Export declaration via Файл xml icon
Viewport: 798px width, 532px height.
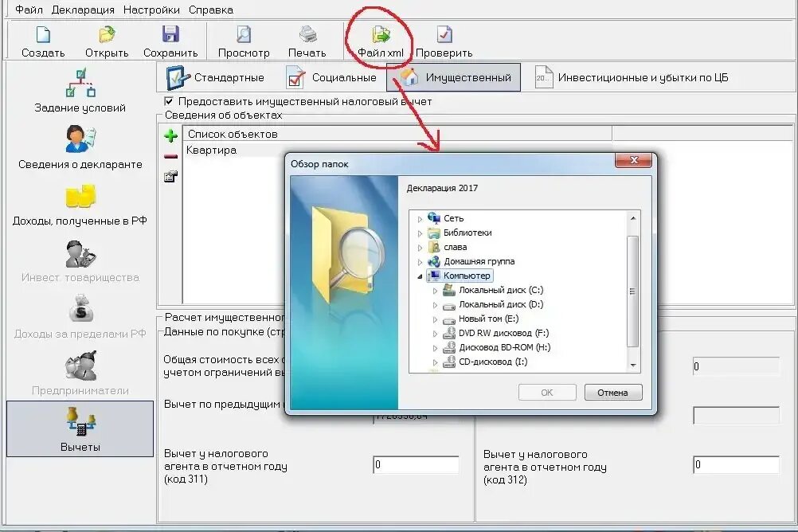click(380, 41)
